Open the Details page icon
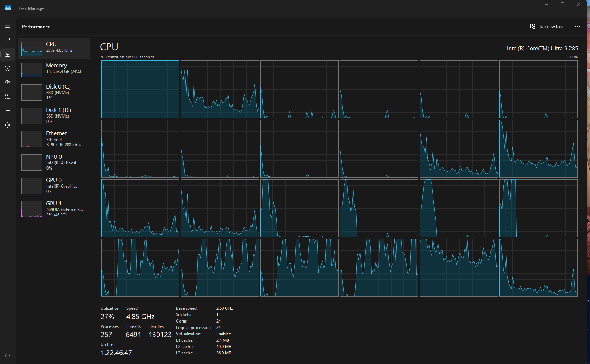Screen dimensions: 590x364 pyautogui.click(x=7, y=111)
